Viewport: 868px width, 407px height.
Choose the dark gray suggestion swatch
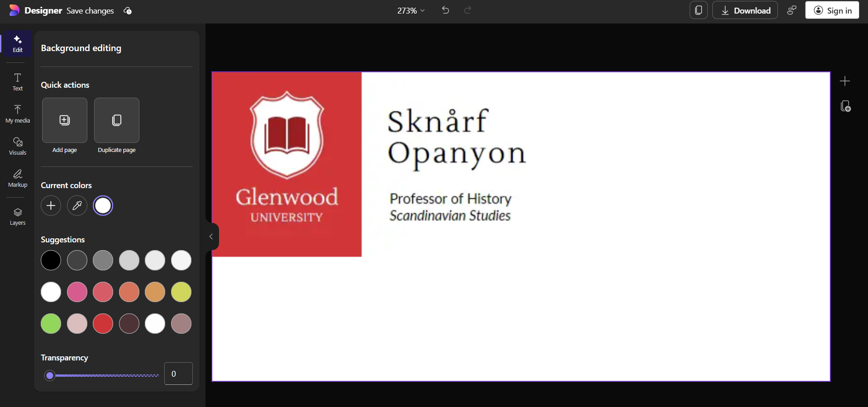[x=77, y=260]
